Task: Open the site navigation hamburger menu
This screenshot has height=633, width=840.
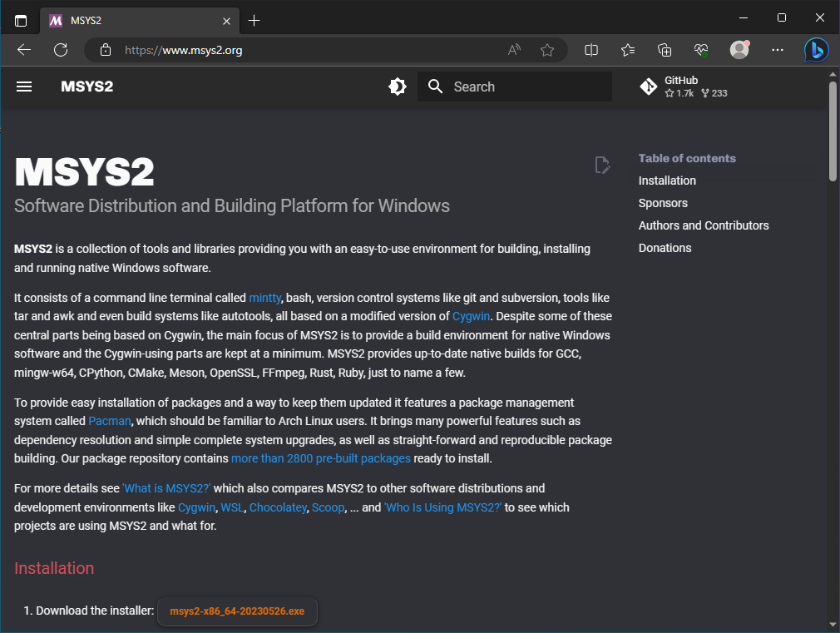Action: (x=24, y=87)
